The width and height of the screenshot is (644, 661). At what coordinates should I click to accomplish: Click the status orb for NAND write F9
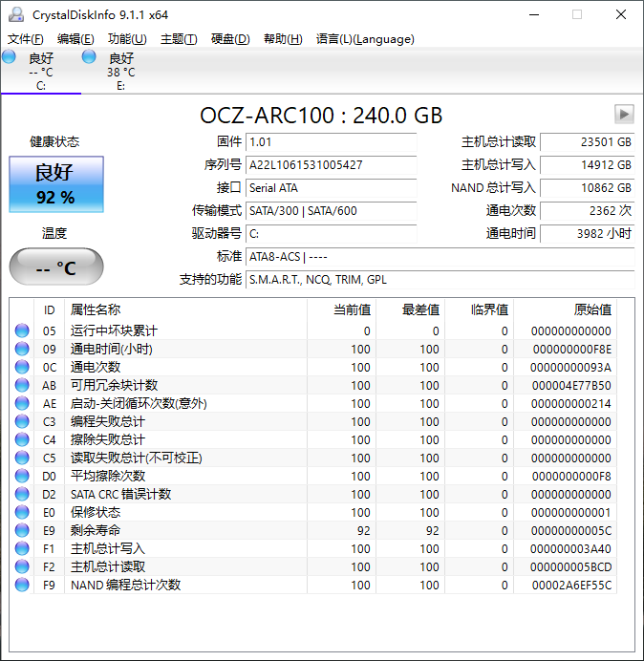tap(22, 585)
